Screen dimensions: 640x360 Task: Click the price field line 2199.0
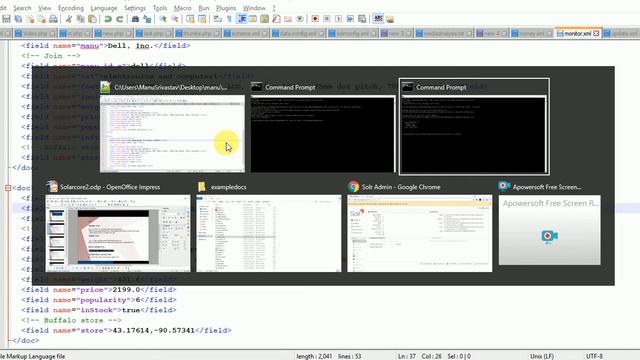click(99, 289)
